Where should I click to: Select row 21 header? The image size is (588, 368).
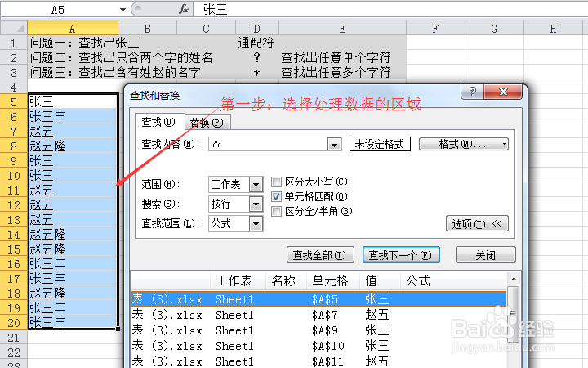click(x=14, y=338)
